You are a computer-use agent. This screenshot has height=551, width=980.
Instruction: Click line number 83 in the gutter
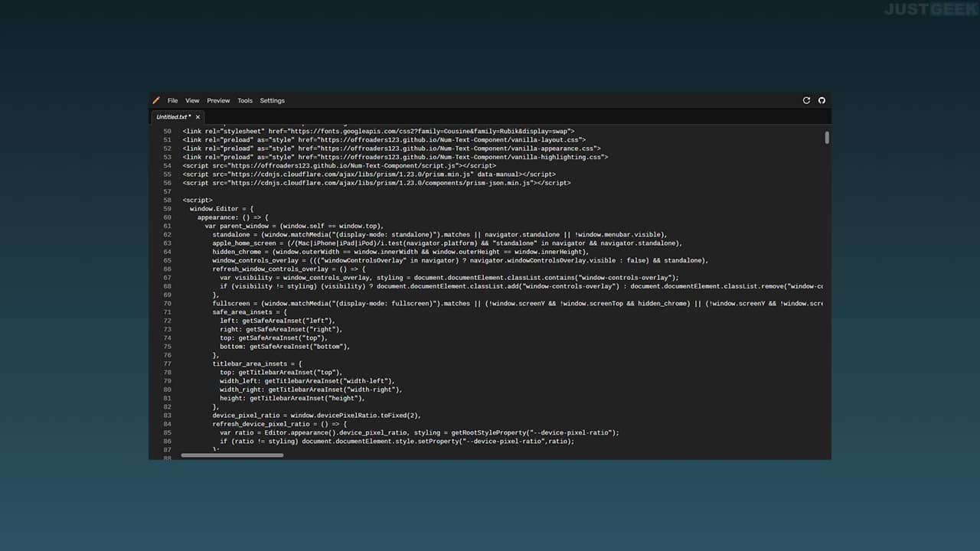pos(168,416)
